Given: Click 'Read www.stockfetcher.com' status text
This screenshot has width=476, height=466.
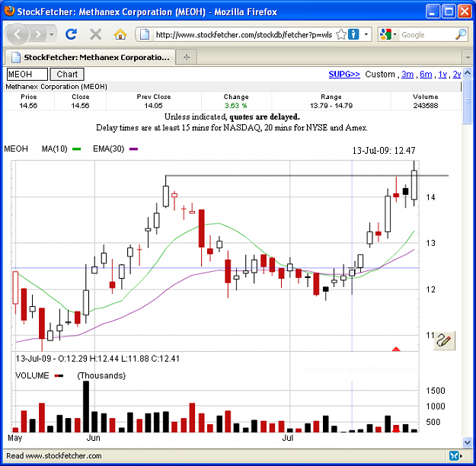Looking at the screenshot, I should [54, 455].
